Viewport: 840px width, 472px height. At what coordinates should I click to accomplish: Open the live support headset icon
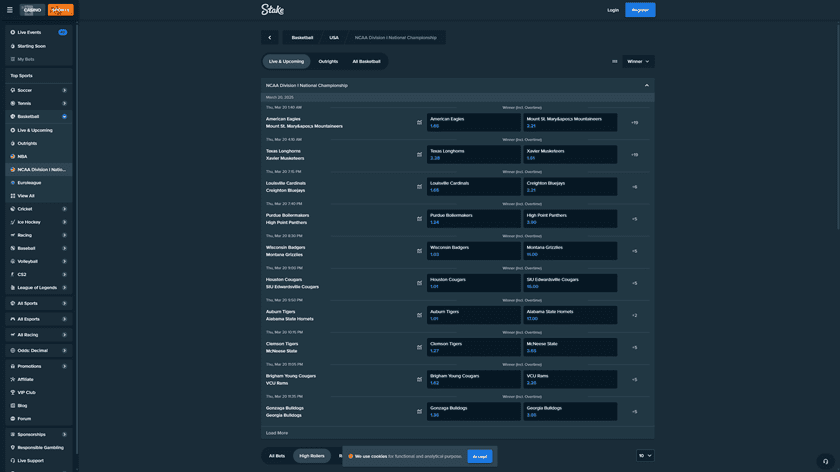(826, 461)
